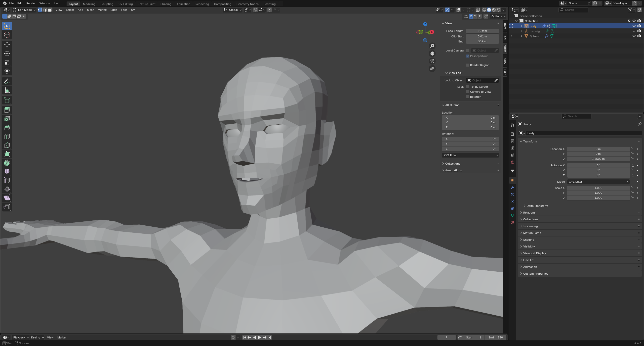
Task: Open the Mesh menu in viewport header
Action: pyautogui.click(x=91, y=10)
